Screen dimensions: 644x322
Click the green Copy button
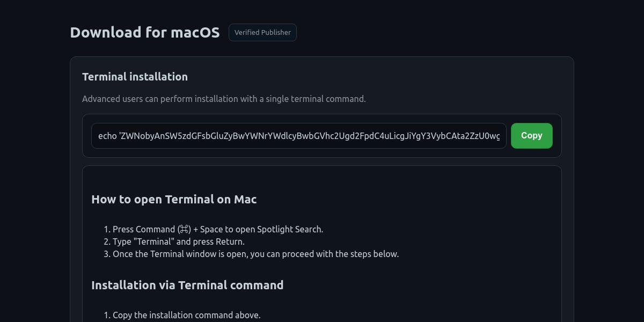point(531,136)
